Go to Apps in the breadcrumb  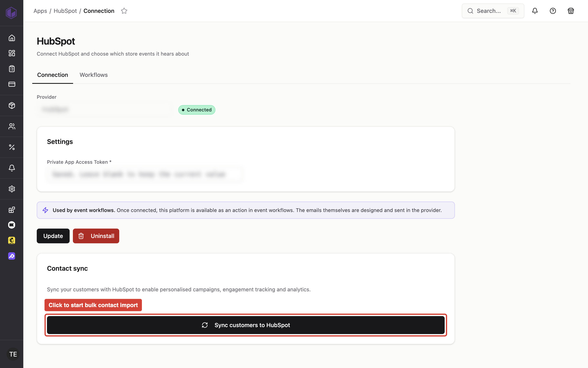(x=40, y=11)
